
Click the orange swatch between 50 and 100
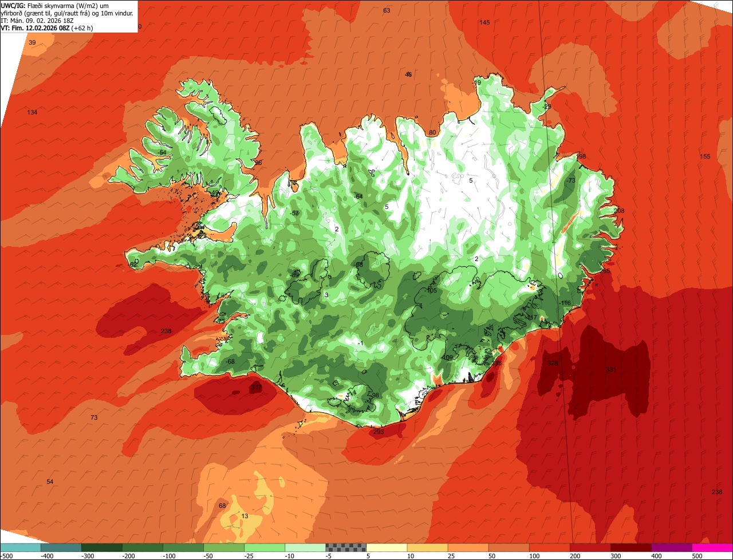509,547
